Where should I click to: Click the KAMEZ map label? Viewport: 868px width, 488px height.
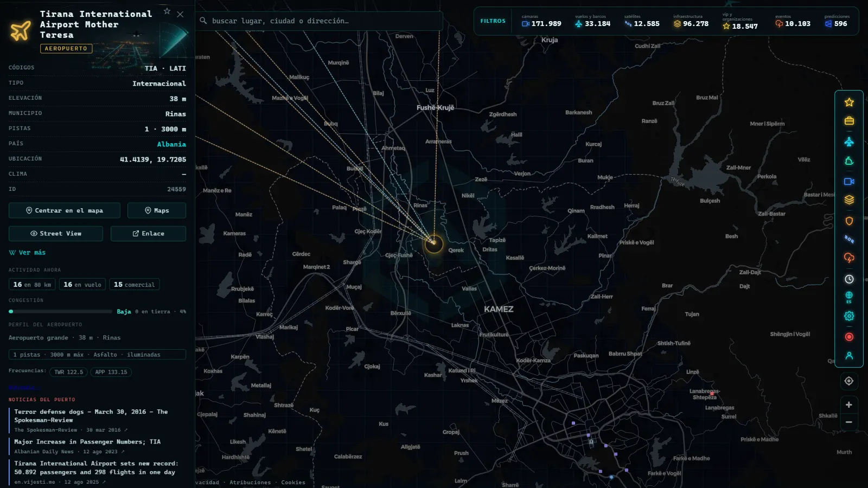pos(499,309)
